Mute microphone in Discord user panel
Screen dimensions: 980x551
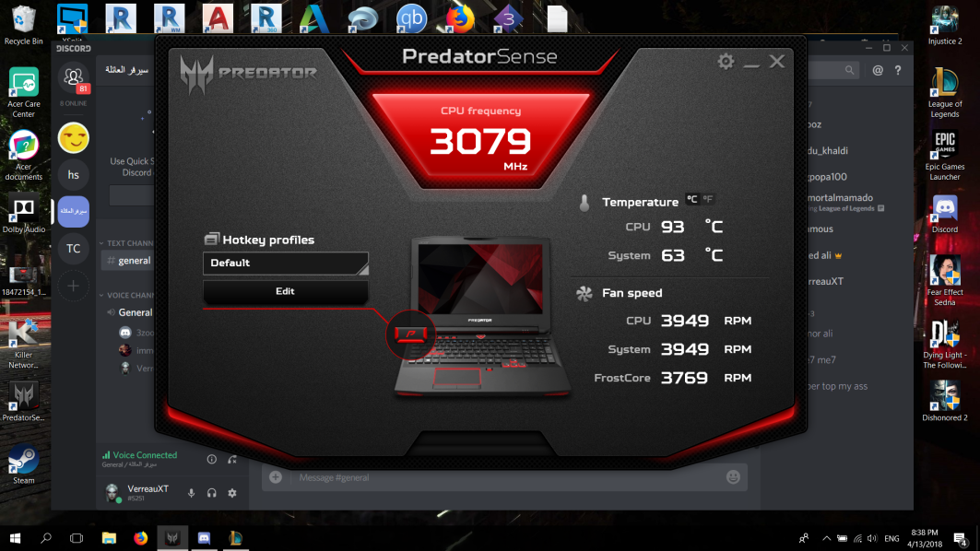(x=191, y=493)
